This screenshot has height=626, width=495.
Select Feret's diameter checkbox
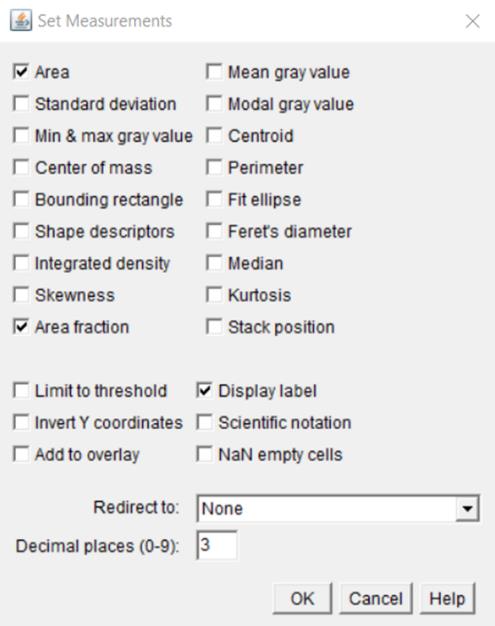point(214,231)
